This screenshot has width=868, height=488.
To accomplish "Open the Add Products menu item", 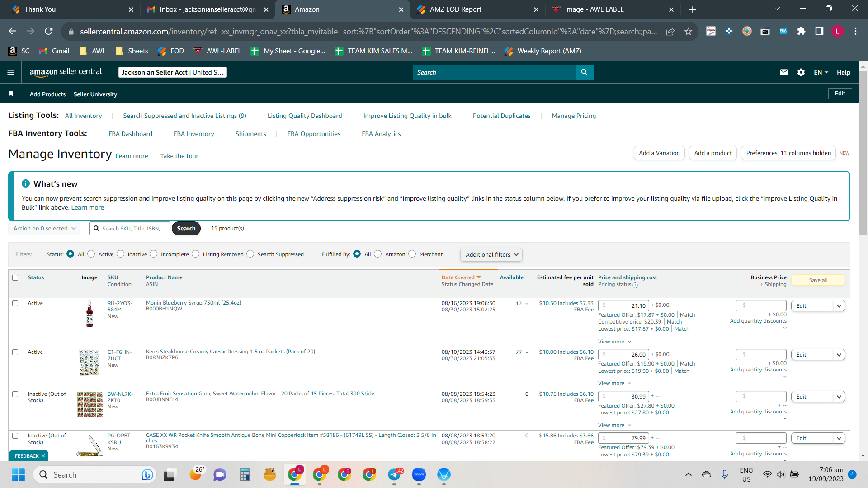I will [x=47, y=94].
